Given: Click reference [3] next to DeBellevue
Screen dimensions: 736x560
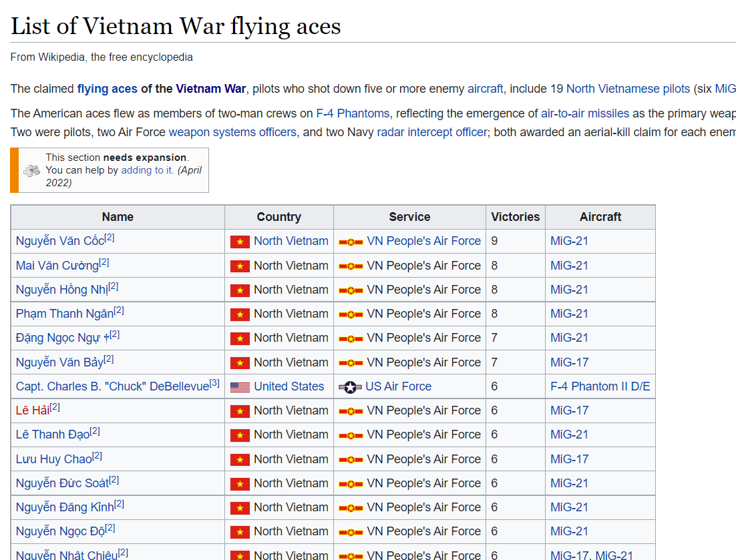Looking at the screenshot, I should point(214,382).
